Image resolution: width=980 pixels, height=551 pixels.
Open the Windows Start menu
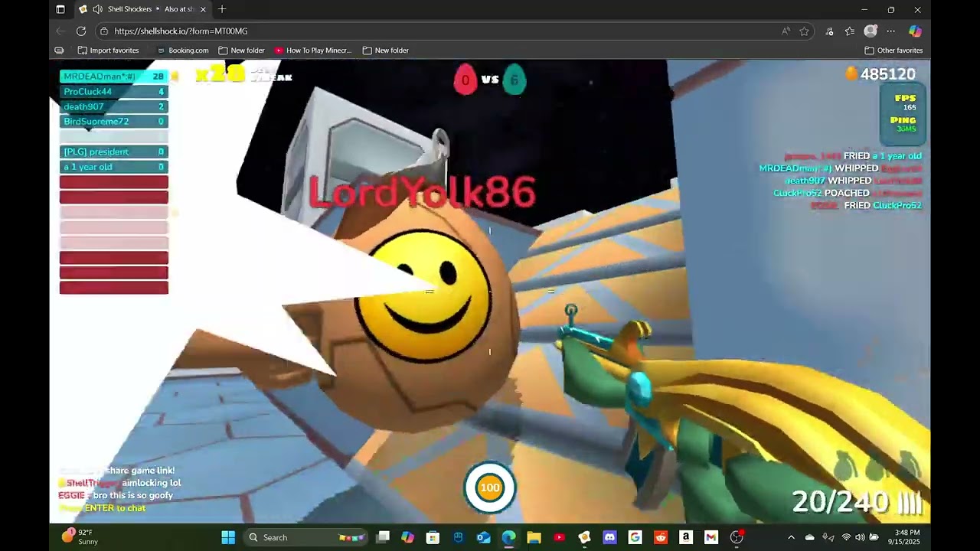(x=228, y=537)
